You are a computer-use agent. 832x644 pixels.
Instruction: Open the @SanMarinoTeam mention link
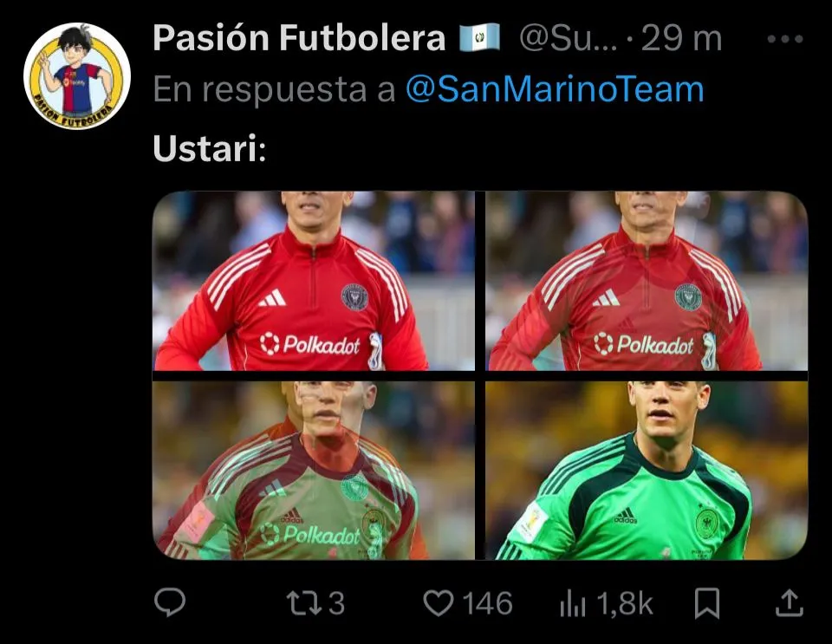pos(555,89)
